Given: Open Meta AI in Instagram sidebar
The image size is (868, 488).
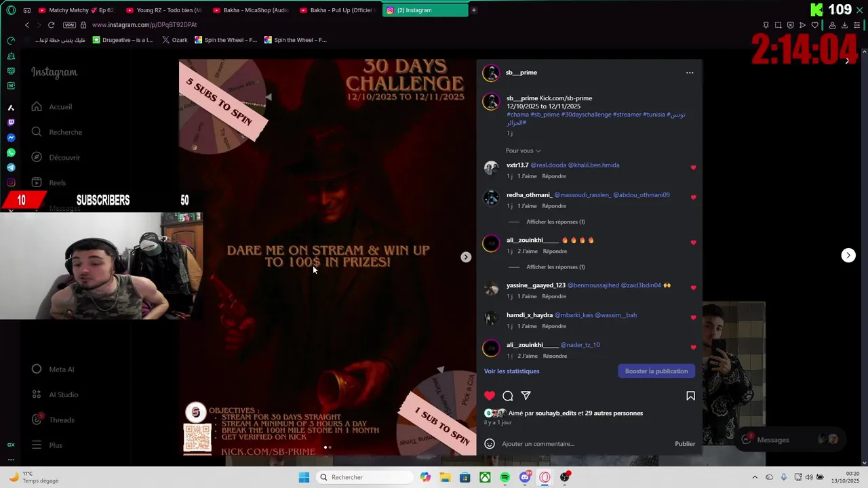Looking at the screenshot, I should coord(53,369).
